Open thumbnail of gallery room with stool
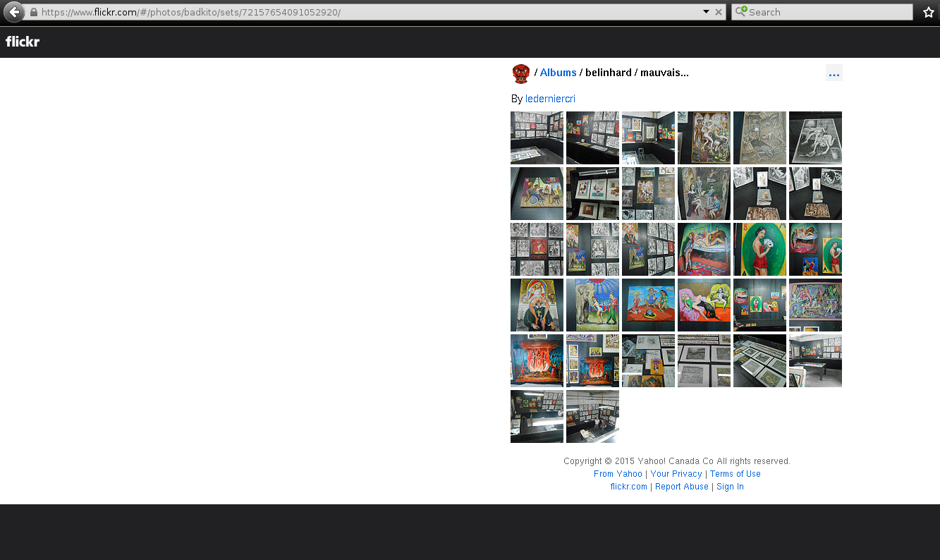Viewport: 940px width, 560px height. [x=648, y=138]
